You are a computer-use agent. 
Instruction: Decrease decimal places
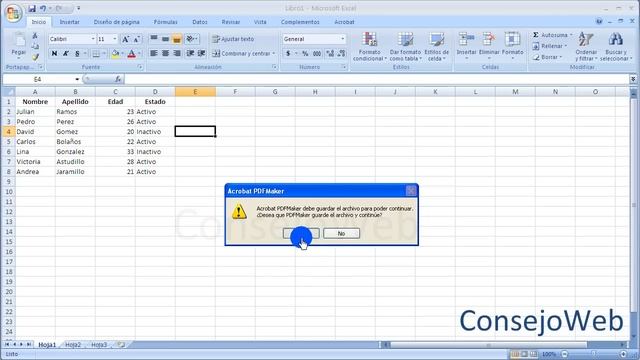[x=342, y=53]
